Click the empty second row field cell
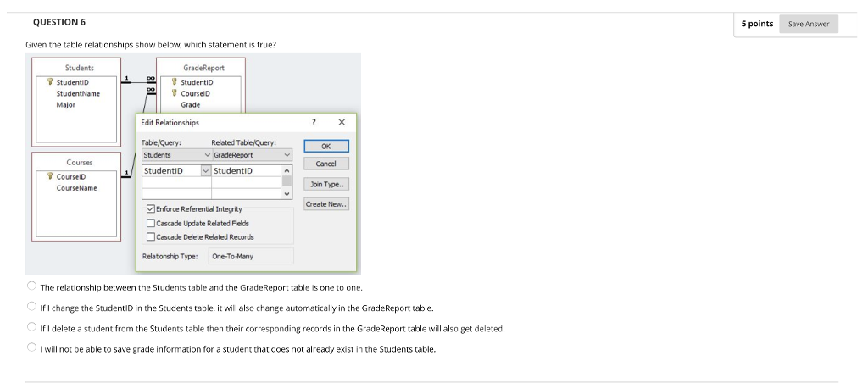This screenshot has height=389, width=868. (x=176, y=182)
